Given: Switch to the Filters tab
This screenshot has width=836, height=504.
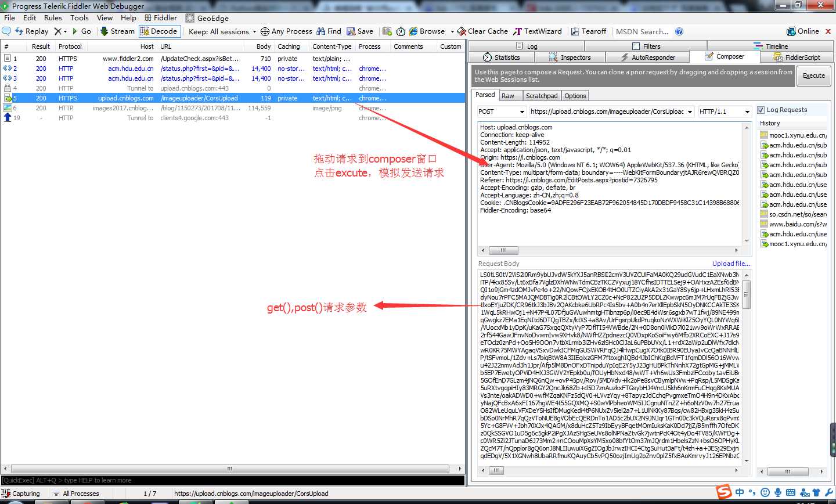Looking at the screenshot, I should click(x=646, y=46).
